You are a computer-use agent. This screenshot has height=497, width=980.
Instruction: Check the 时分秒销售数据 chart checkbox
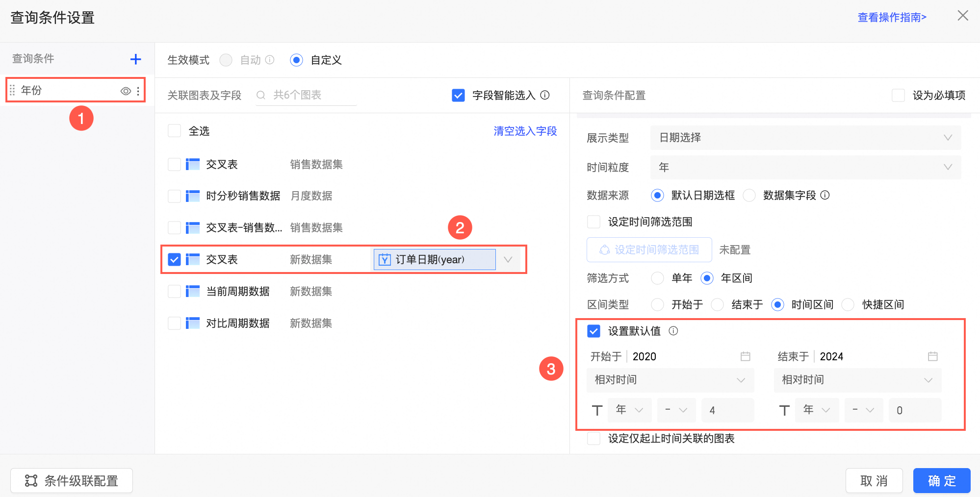point(174,196)
